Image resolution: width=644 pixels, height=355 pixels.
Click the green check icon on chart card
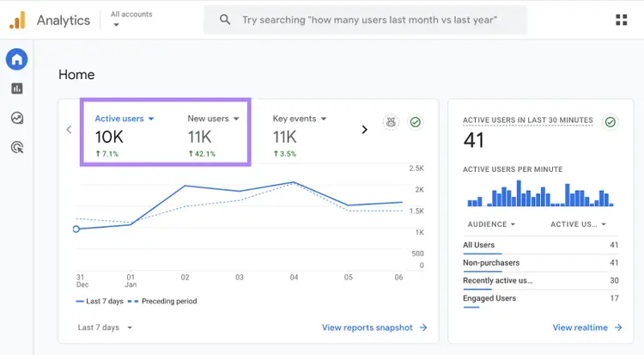coord(416,122)
